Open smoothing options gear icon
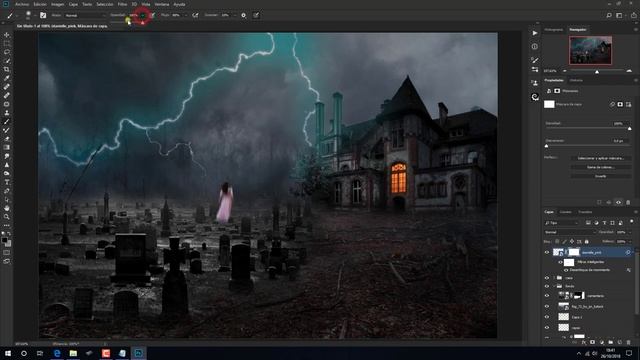 pos(244,15)
